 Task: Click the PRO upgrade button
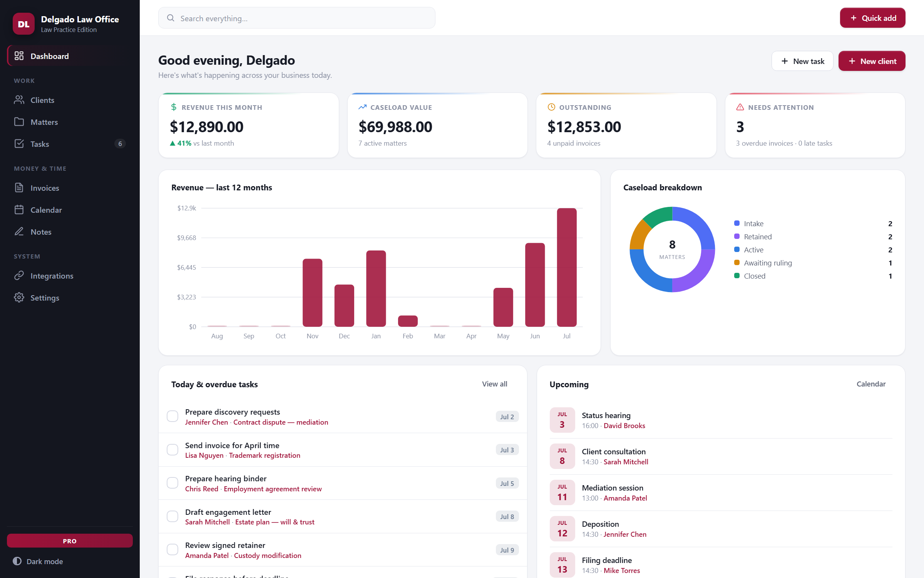point(70,541)
